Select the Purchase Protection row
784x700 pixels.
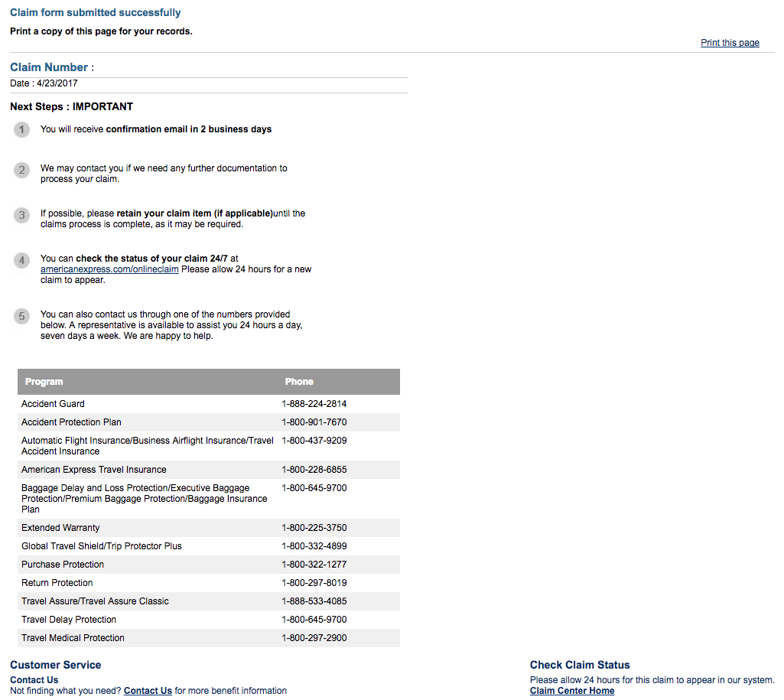point(63,565)
